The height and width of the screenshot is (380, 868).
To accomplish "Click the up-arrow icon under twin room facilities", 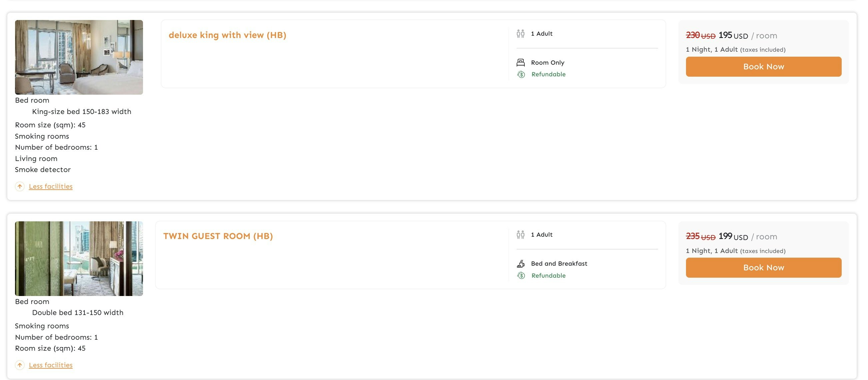I will tap(20, 365).
